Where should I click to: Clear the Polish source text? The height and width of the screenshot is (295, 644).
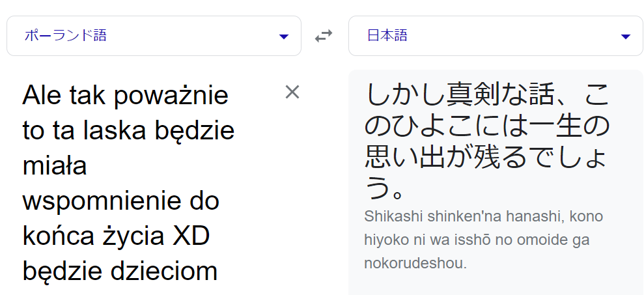point(292,92)
